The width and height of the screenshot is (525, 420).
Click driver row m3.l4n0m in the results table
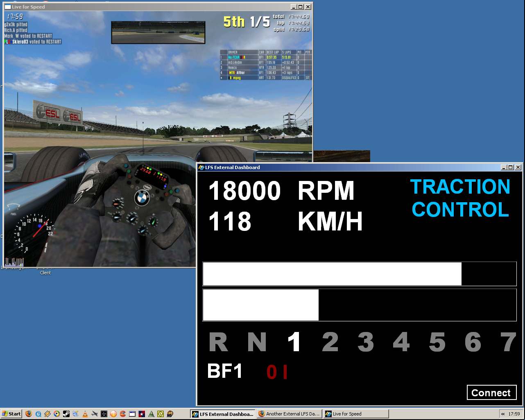tap(266, 62)
